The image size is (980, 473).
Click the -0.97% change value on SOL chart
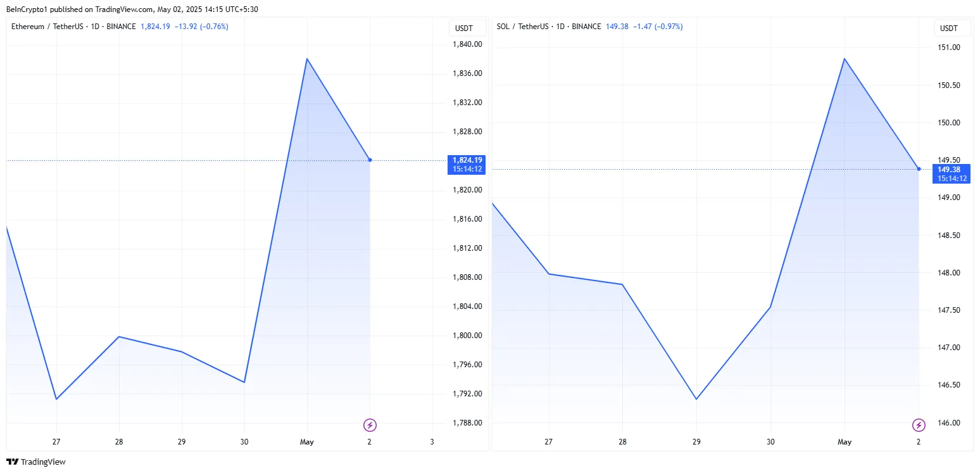tap(670, 27)
